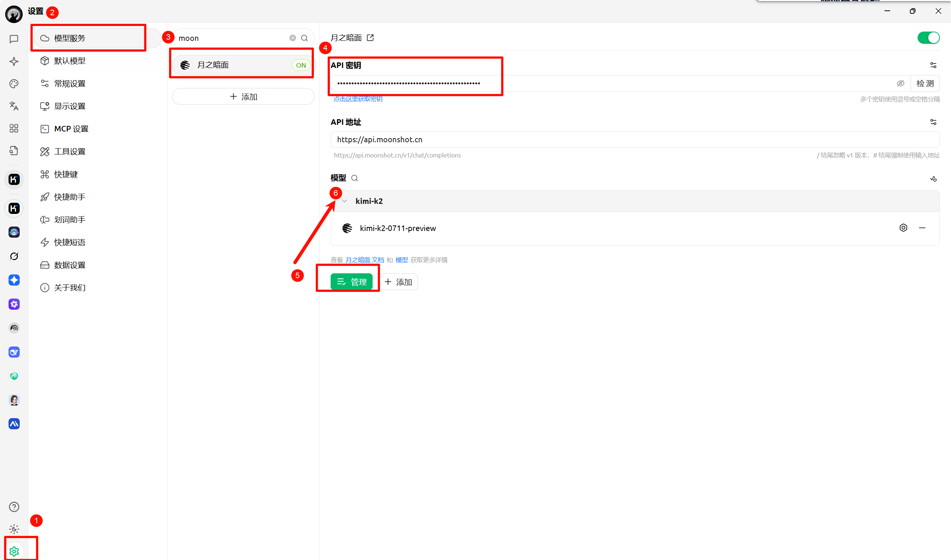Click the green 管理 button
Screen dimensions: 951x560
tap(351, 282)
